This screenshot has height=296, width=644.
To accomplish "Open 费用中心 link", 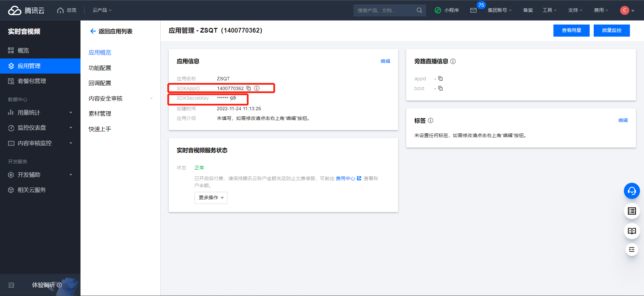I will [345, 178].
